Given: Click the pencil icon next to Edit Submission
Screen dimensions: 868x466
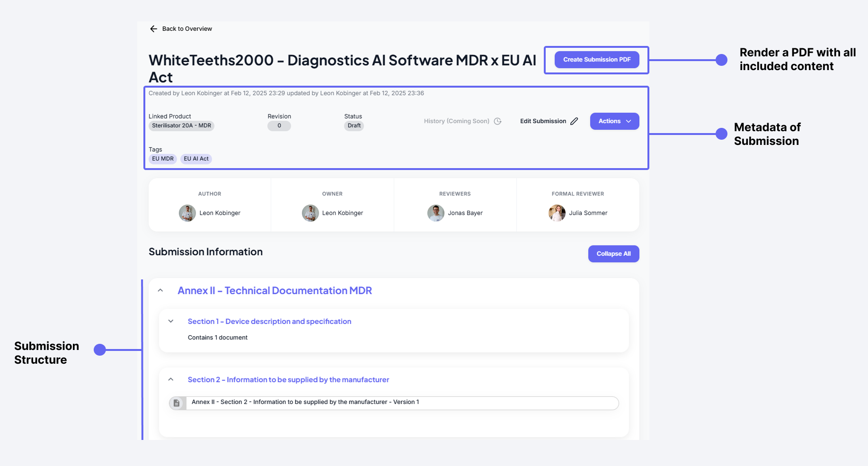Looking at the screenshot, I should [574, 121].
